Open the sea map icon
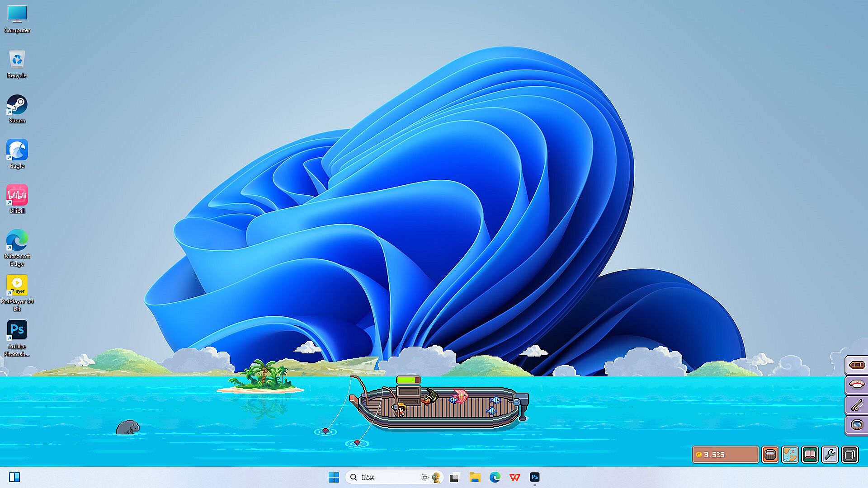This screenshot has height=488, width=868. coord(790,455)
